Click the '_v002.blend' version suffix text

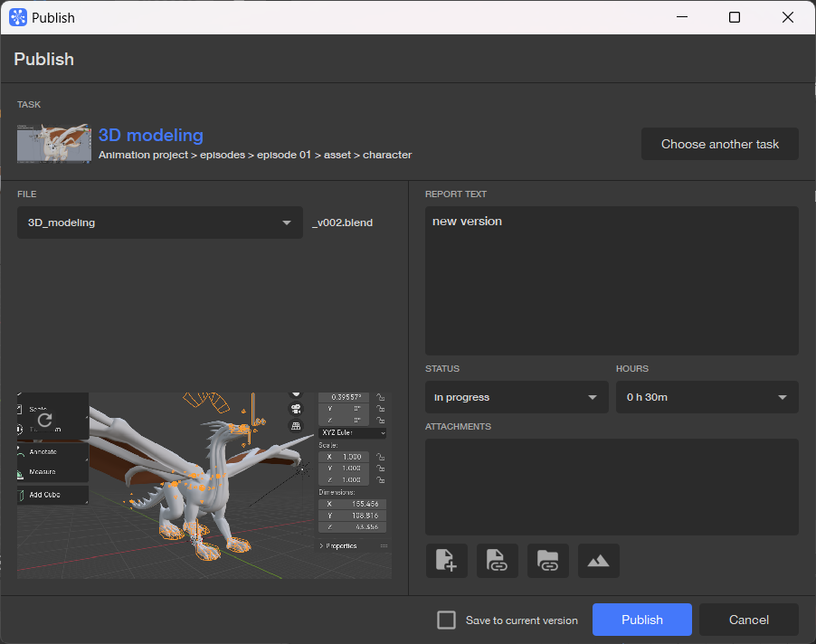(343, 223)
